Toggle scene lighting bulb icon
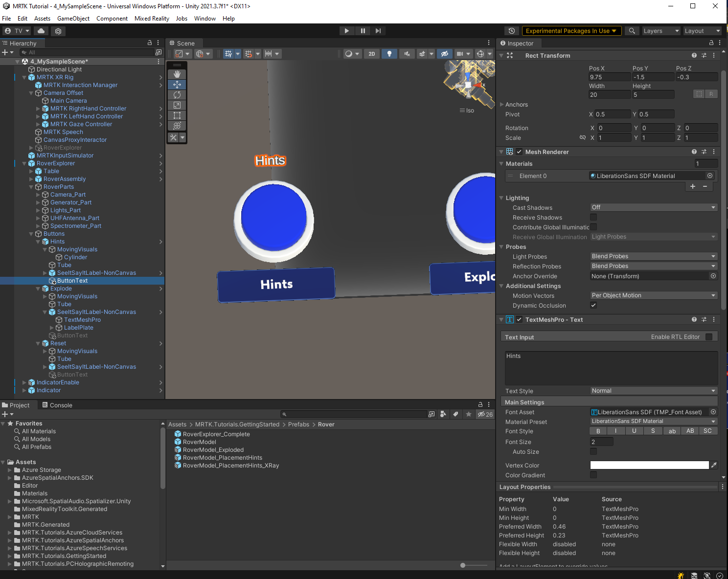Viewport: 728px width, 579px height. tap(389, 54)
